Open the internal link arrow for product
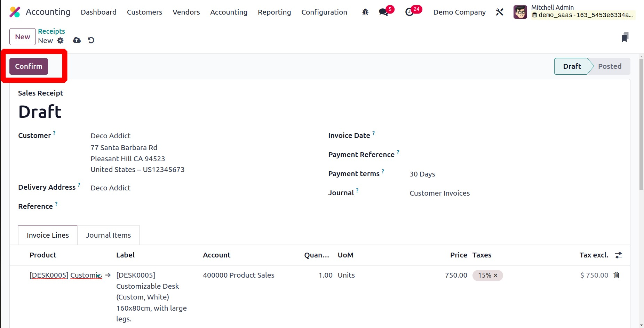Image resolution: width=644 pixels, height=328 pixels. (x=108, y=275)
